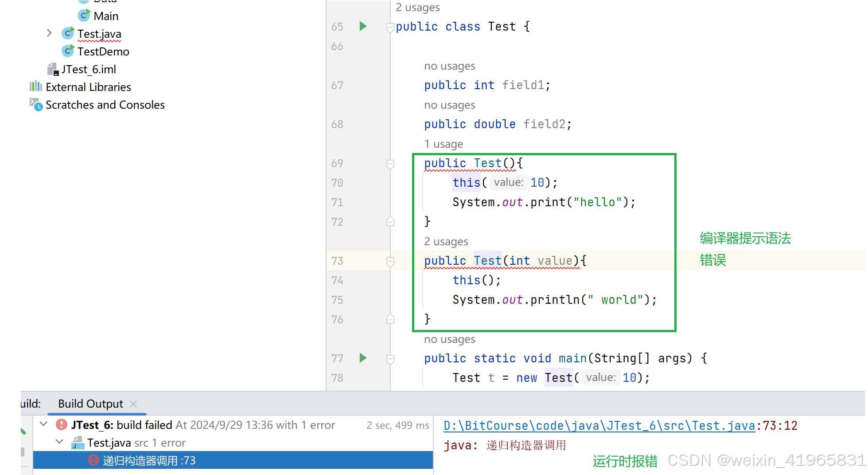Image resolution: width=868 pixels, height=475 pixels.
Task: Click the '1 usage' hint above Test()
Action: pyautogui.click(x=444, y=144)
